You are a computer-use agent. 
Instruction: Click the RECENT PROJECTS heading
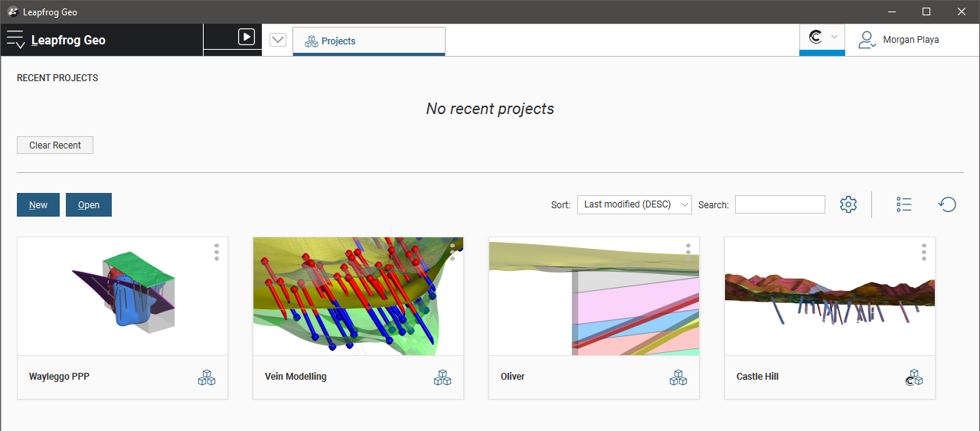point(57,78)
